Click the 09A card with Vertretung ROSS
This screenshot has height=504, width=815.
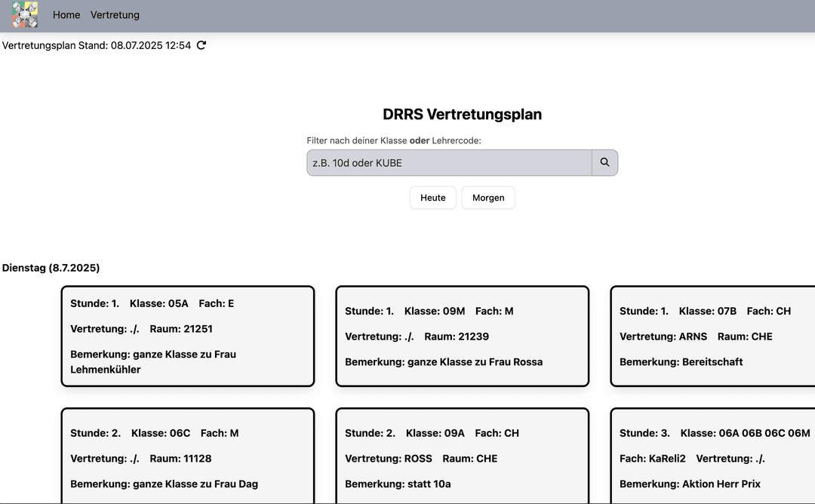(462, 456)
